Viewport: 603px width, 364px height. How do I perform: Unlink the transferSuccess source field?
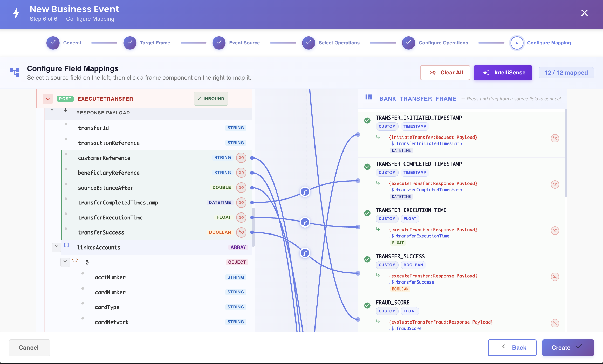click(x=241, y=232)
